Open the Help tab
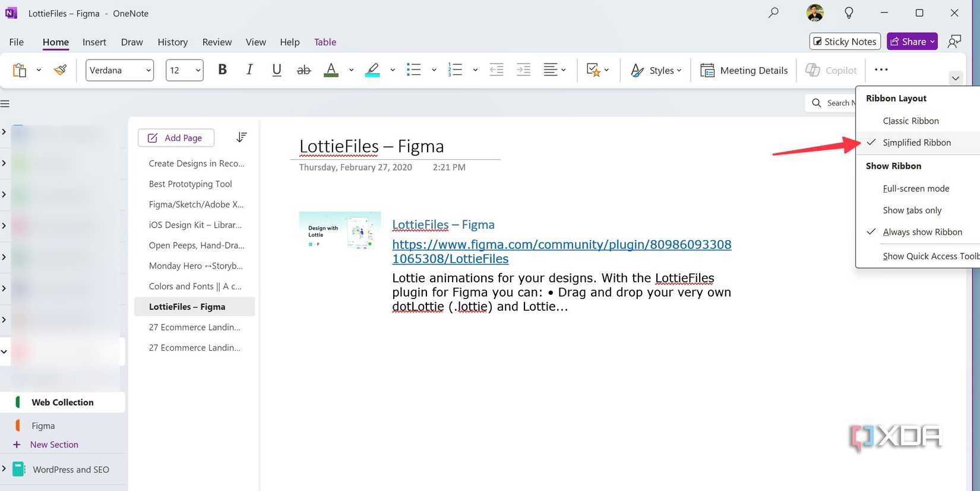Viewport: 980px width, 491px height. [x=290, y=42]
